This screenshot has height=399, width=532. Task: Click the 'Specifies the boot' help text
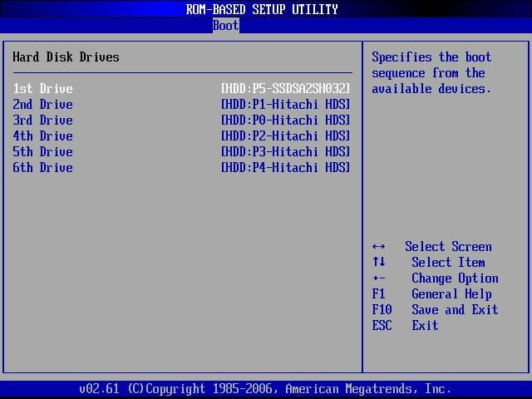coord(431,57)
